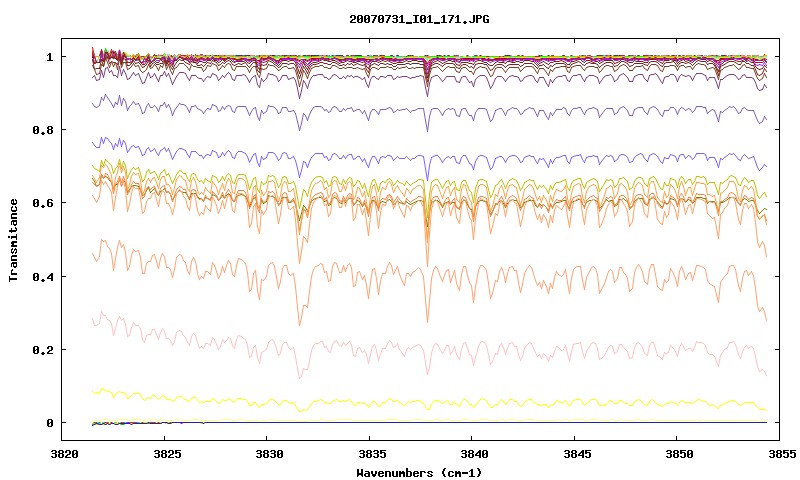Screen dimensions: 800x480
Task: Click the x-axis tick label 3825
Action: point(167,454)
